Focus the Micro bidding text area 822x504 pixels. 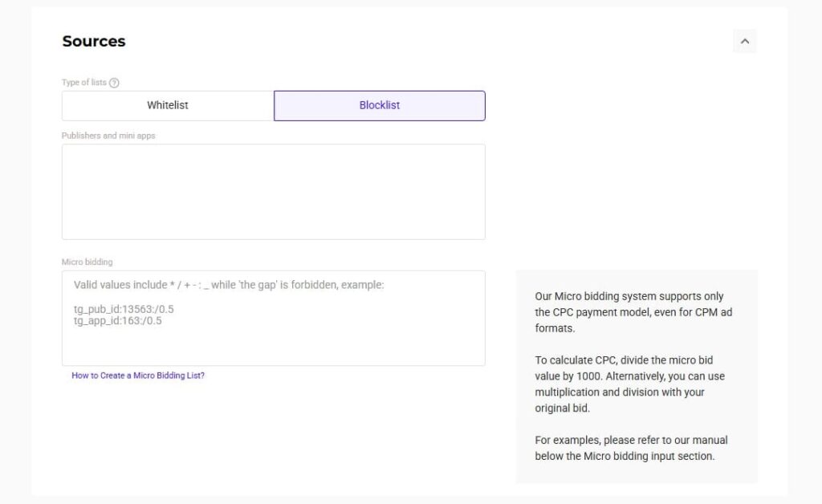click(x=274, y=318)
